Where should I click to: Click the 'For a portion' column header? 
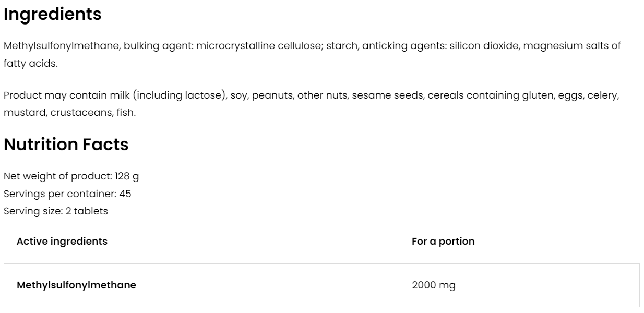click(443, 242)
